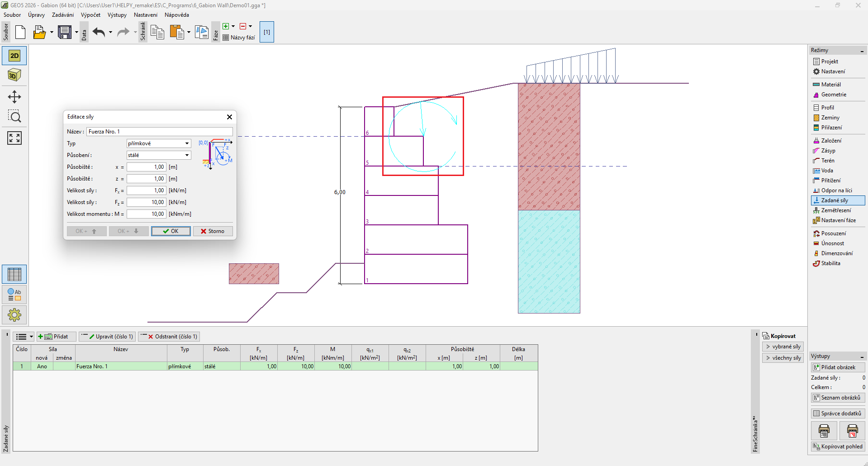Viewport: 868px width, 466px height.
Task: Open the list options dropdown beside Přidat
Action: point(24,337)
